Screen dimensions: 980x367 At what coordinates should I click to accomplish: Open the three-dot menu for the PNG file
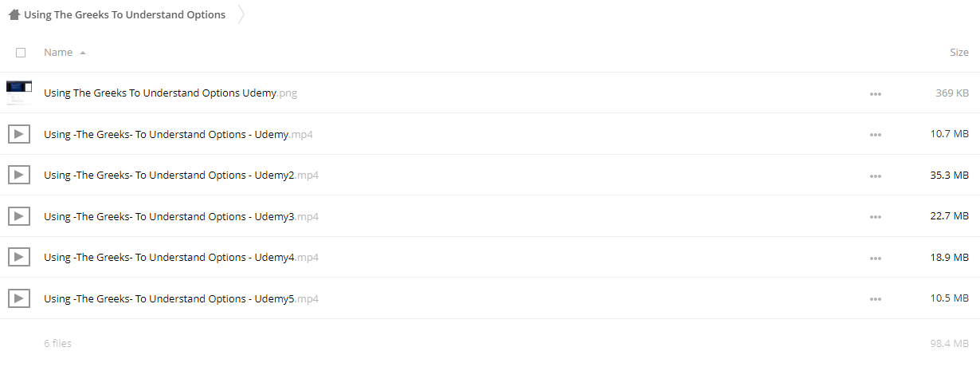click(x=876, y=93)
